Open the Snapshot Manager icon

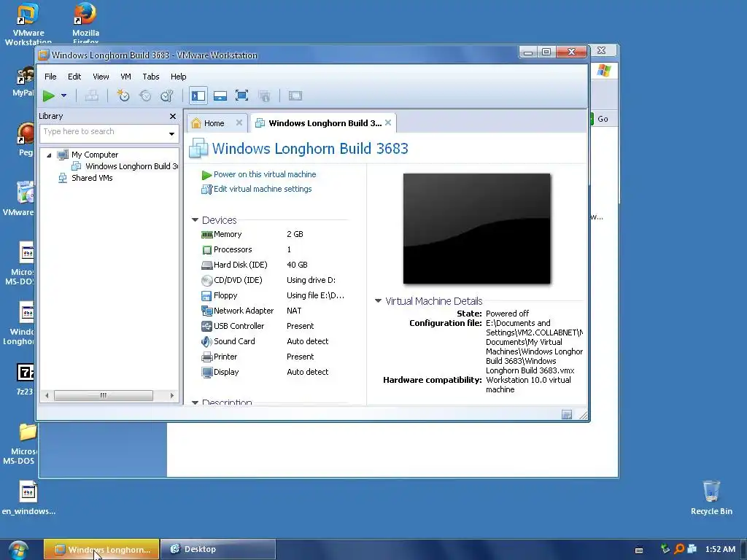(x=167, y=96)
